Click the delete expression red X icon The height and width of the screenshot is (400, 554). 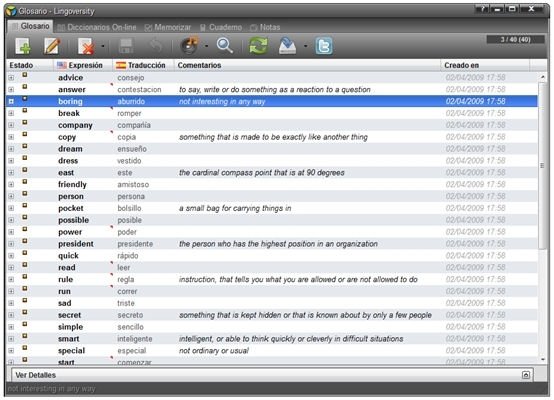[x=86, y=46]
